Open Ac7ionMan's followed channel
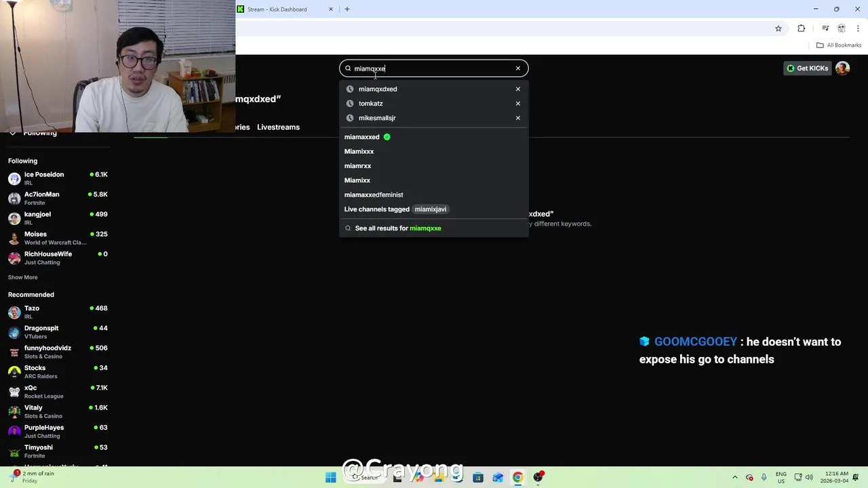The width and height of the screenshot is (868, 488). pos(58,199)
